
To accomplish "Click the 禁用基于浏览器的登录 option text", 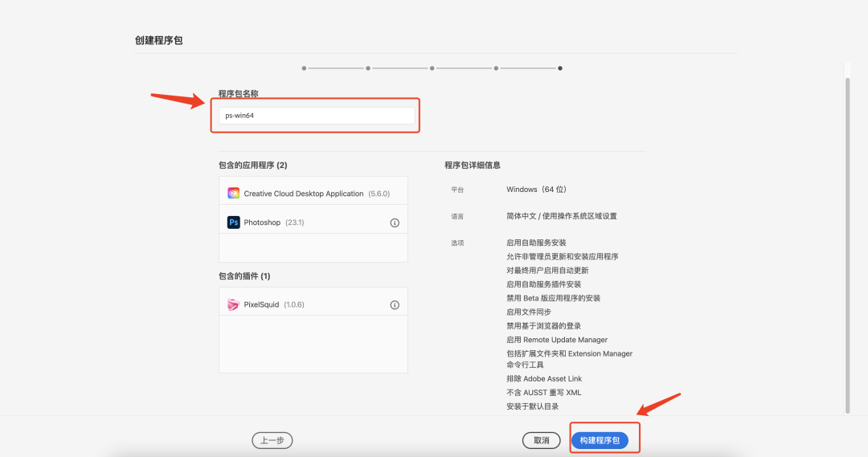I will [543, 326].
